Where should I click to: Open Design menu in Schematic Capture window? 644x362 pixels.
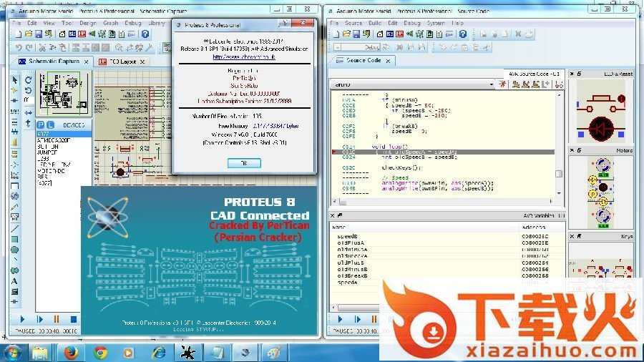pos(88,23)
